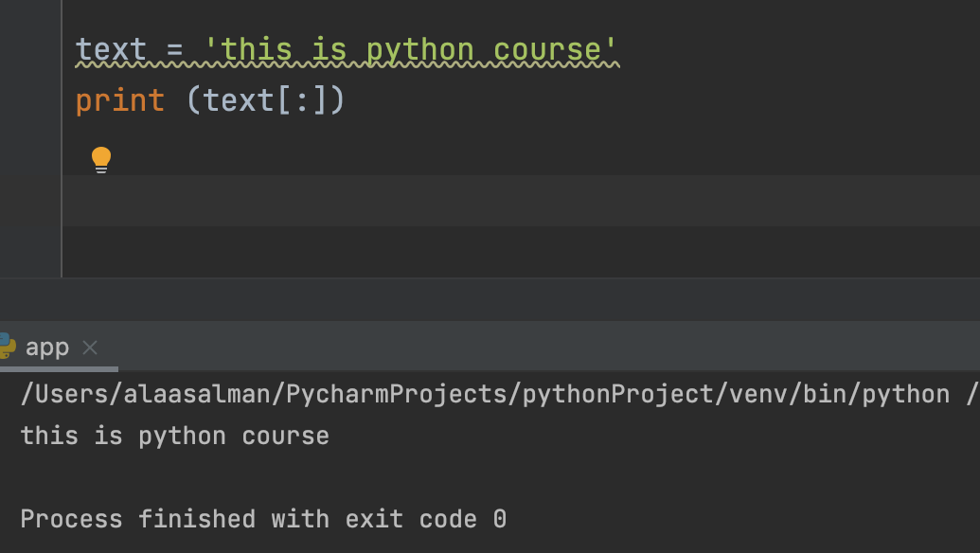The width and height of the screenshot is (980, 553).
Task: Click the highlighted empty editor line
Action: point(473,200)
